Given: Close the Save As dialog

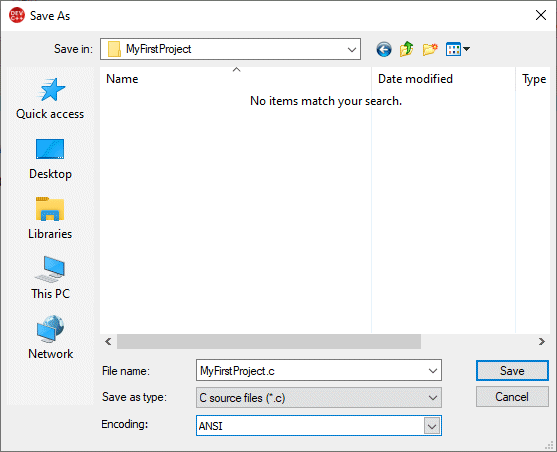Looking at the screenshot, I should point(541,15).
